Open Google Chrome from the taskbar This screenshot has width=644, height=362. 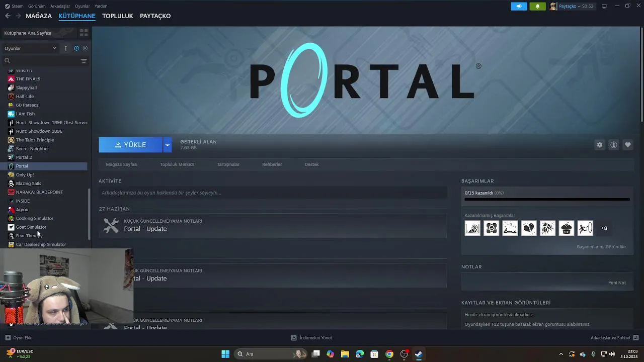[389, 354]
